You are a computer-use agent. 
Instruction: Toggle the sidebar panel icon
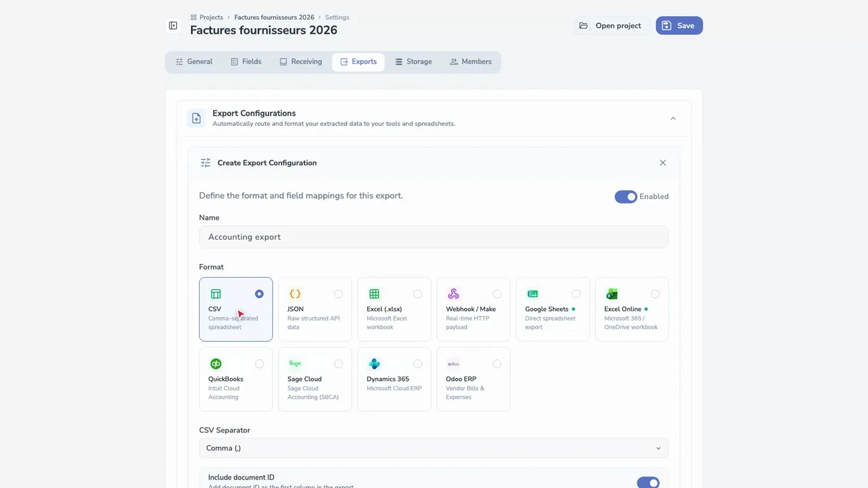coord(173,26)
